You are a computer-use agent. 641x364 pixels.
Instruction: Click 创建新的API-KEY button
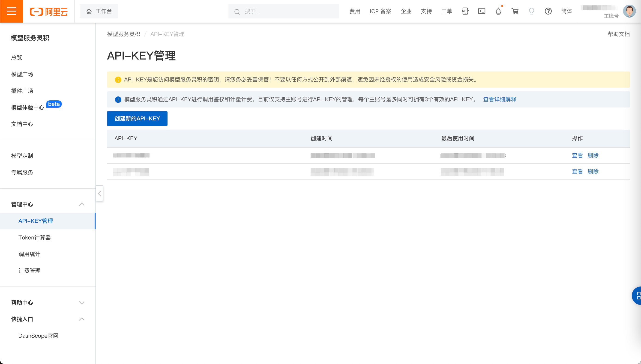click(137, 119)
